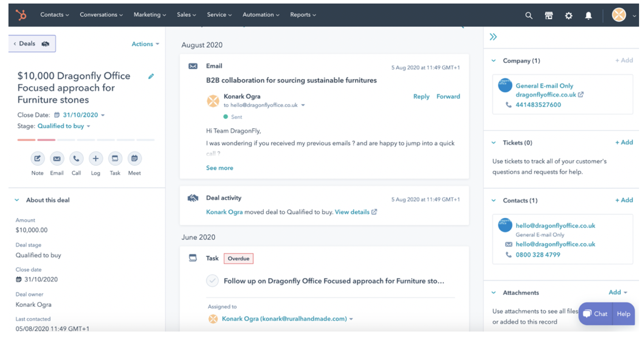The width and height of the screenshot is (644, 340).
Task: Click the handshake icon on Deal activity card
Action: (193, 198)
